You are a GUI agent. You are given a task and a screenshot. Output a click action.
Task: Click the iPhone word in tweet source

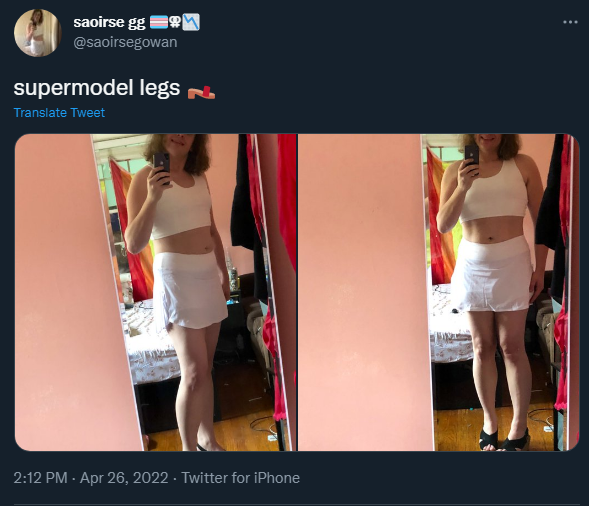[276, 478]
